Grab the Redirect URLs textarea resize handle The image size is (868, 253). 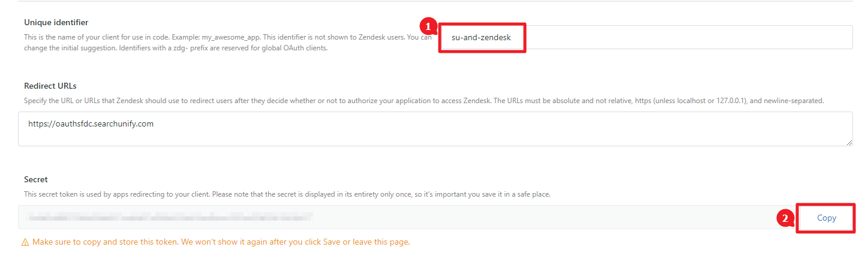(849, 142)
